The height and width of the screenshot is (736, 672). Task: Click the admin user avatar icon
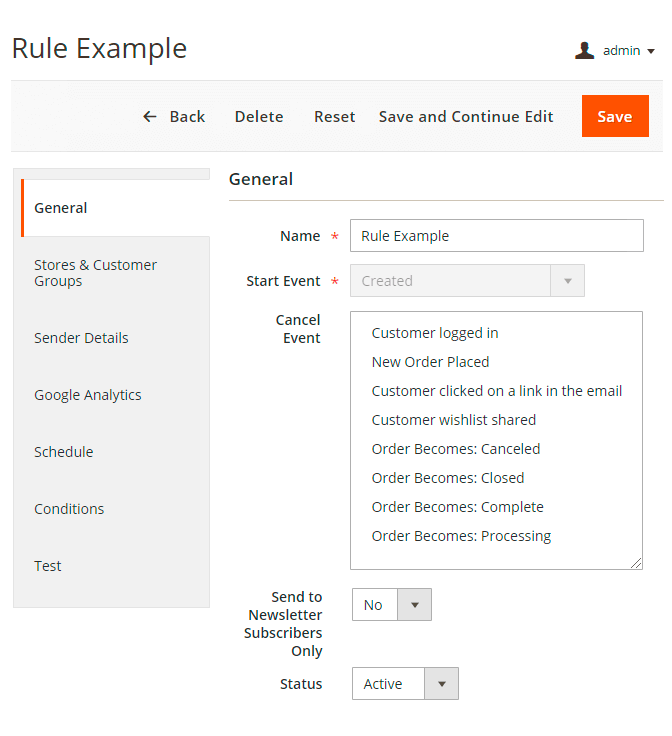coord(585,50)
